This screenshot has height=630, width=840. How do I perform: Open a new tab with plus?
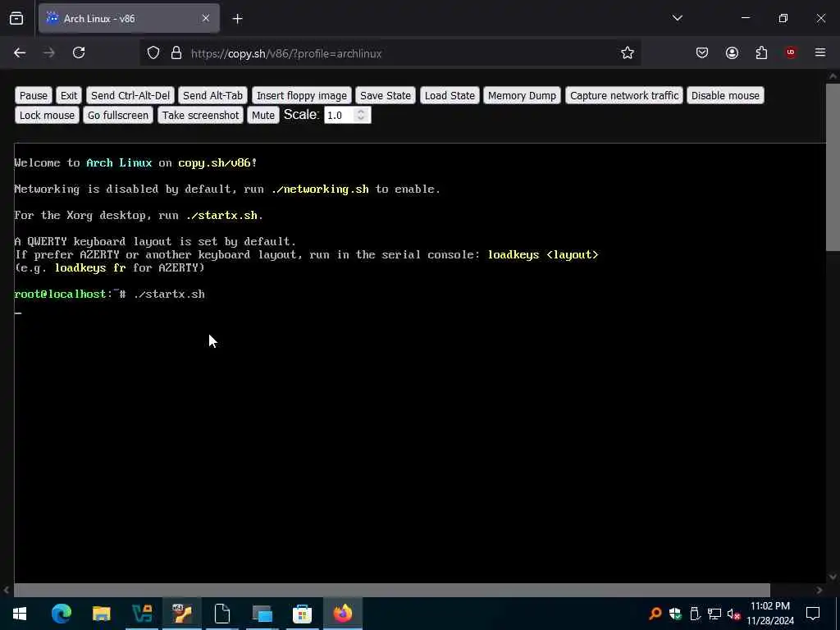point(237,19)
